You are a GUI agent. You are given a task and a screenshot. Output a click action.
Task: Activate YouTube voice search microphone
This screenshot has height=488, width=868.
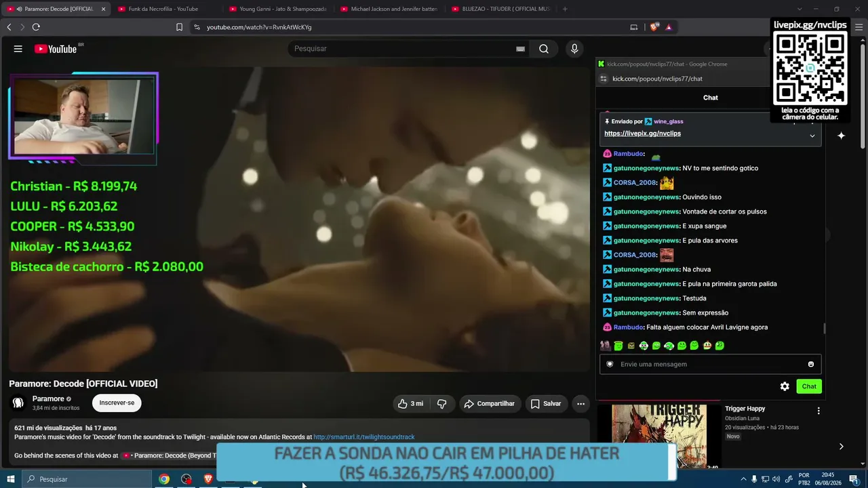574,49
